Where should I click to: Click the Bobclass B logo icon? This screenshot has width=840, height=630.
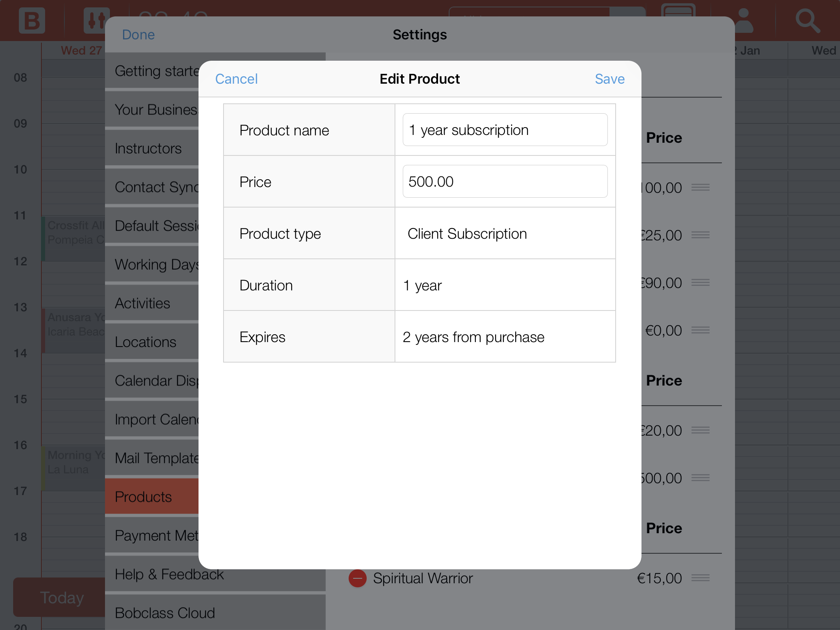[x=32, y=21]
